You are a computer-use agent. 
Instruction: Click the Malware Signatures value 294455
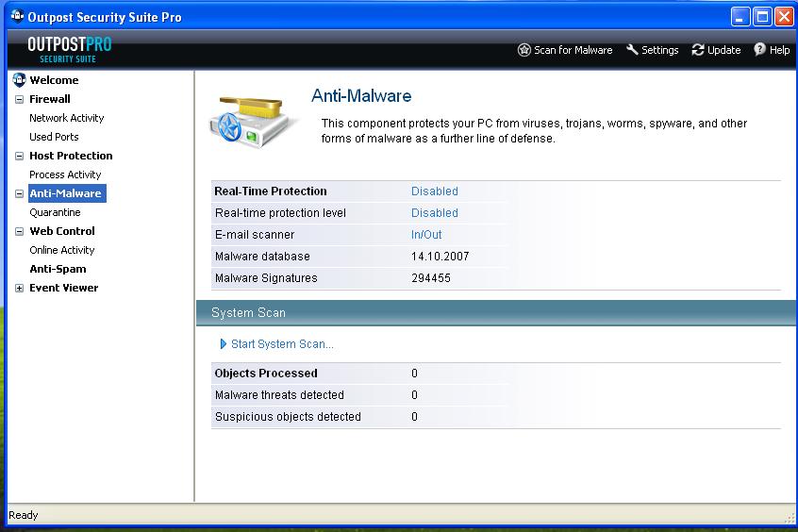point(431,278)
